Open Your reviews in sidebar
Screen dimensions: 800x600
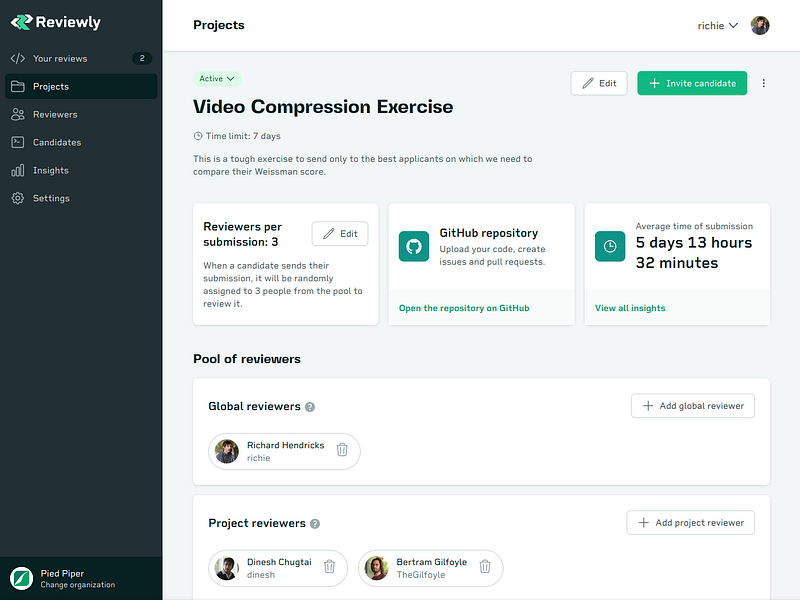coord(81,59)
